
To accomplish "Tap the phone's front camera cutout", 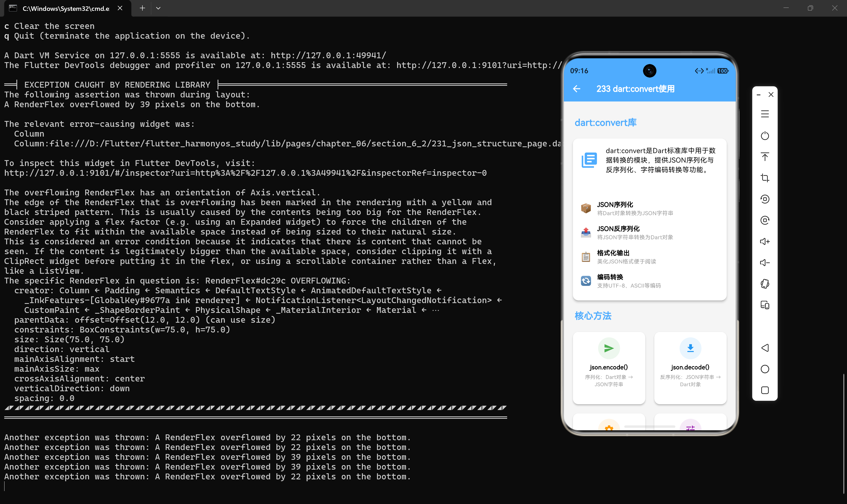I will 650,71.
